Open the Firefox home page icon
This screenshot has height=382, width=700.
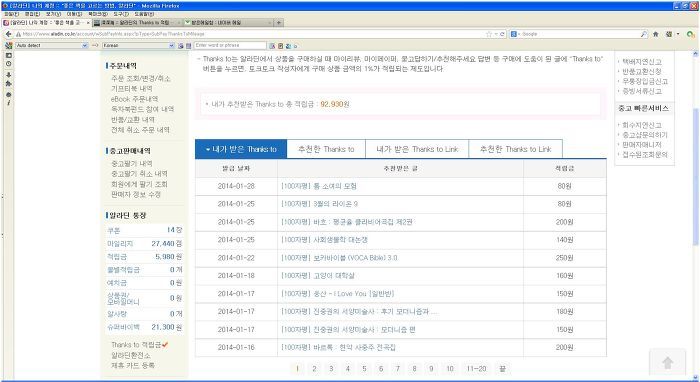[656, 34]
